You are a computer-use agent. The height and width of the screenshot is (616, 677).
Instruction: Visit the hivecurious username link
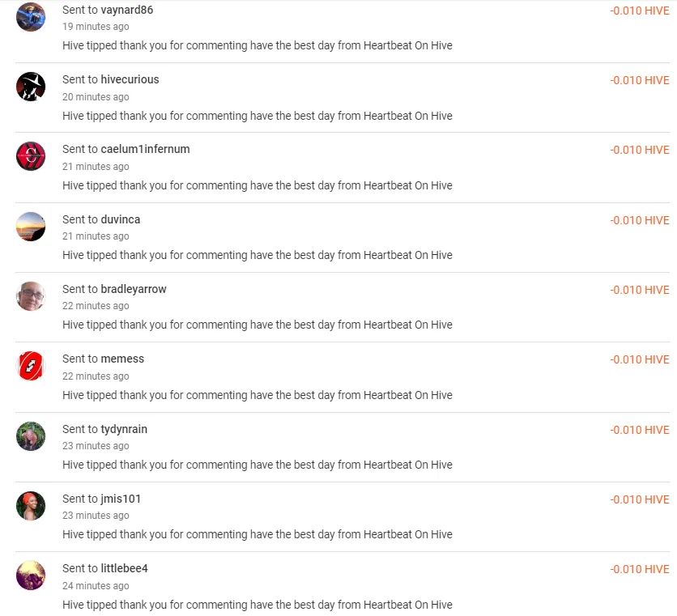point(130,79)
